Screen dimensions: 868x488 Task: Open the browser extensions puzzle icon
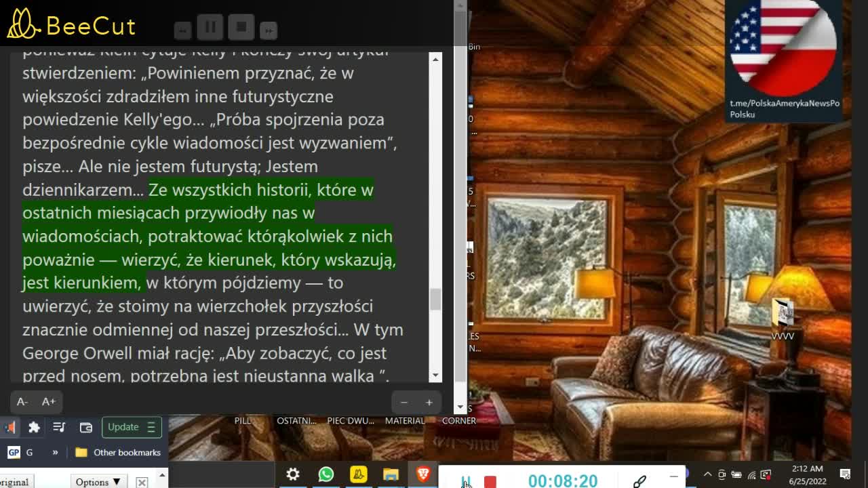34,427
